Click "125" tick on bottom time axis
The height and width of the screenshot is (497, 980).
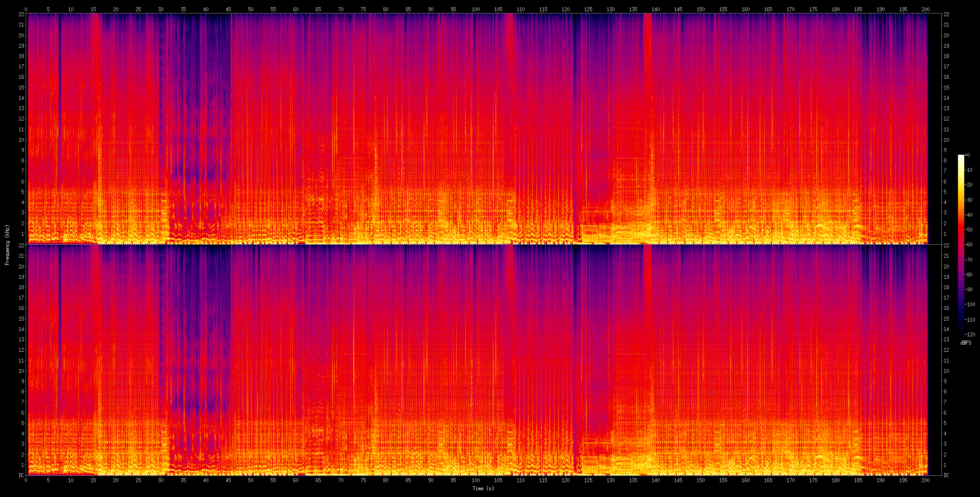(588, 480)
